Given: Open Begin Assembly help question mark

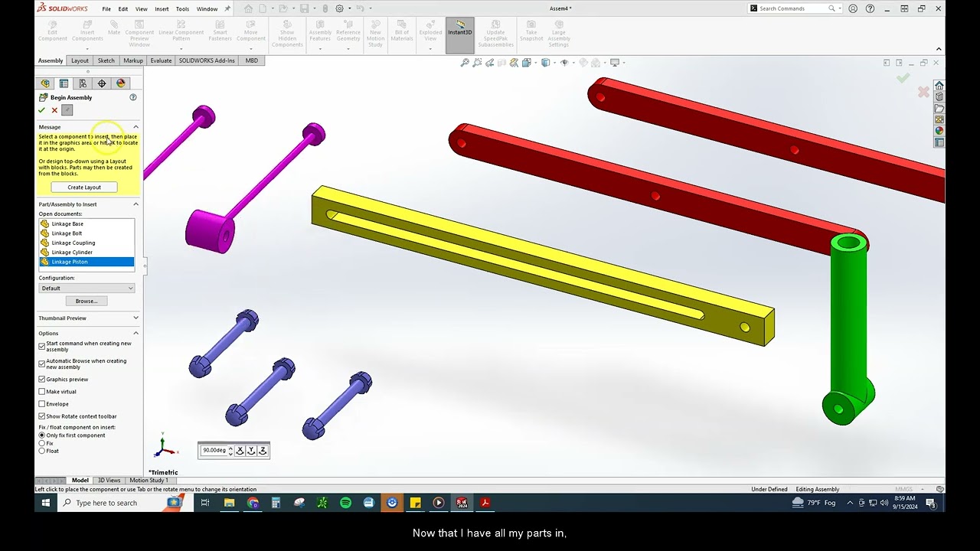Looking at the screenshot, I should pos(132,97).
